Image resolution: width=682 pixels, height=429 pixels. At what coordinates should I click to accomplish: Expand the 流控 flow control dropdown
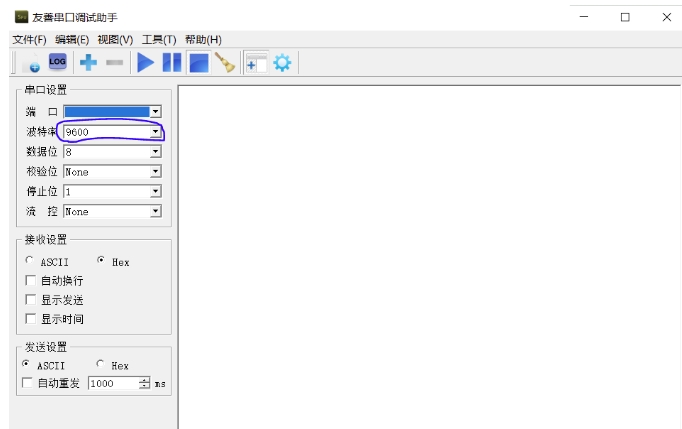click(155, 211)
